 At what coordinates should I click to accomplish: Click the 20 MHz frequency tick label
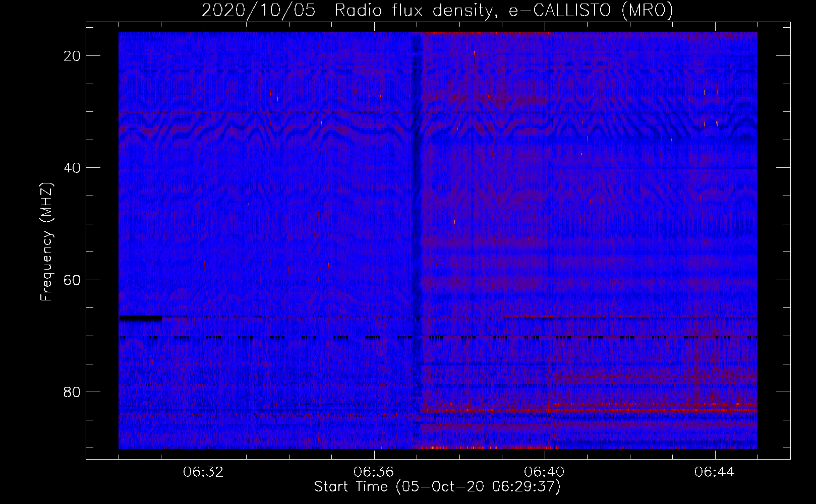[73, 56]
